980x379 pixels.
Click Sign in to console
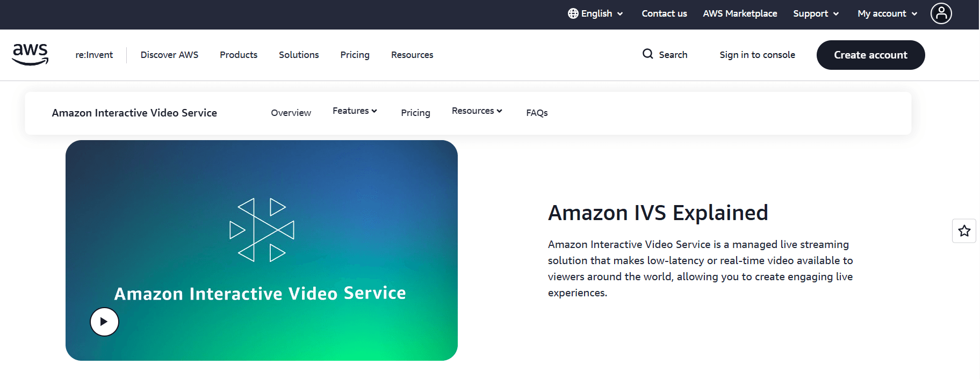757,55
